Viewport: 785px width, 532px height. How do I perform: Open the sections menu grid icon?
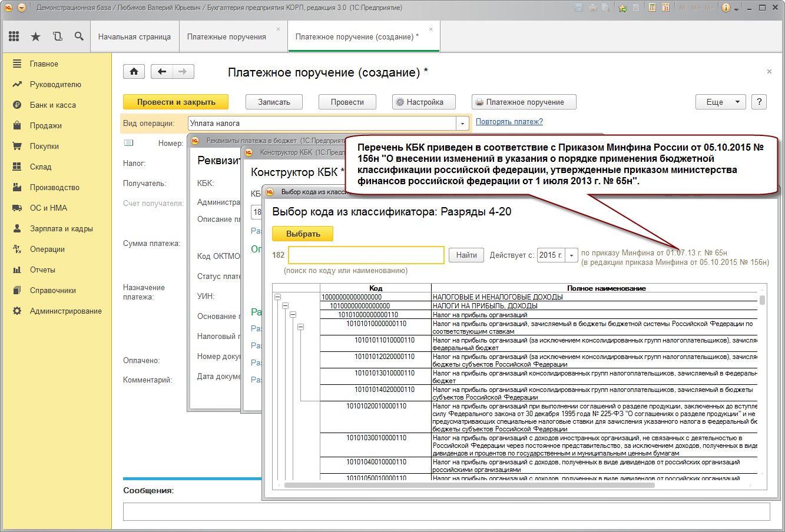tap(14, 36)
